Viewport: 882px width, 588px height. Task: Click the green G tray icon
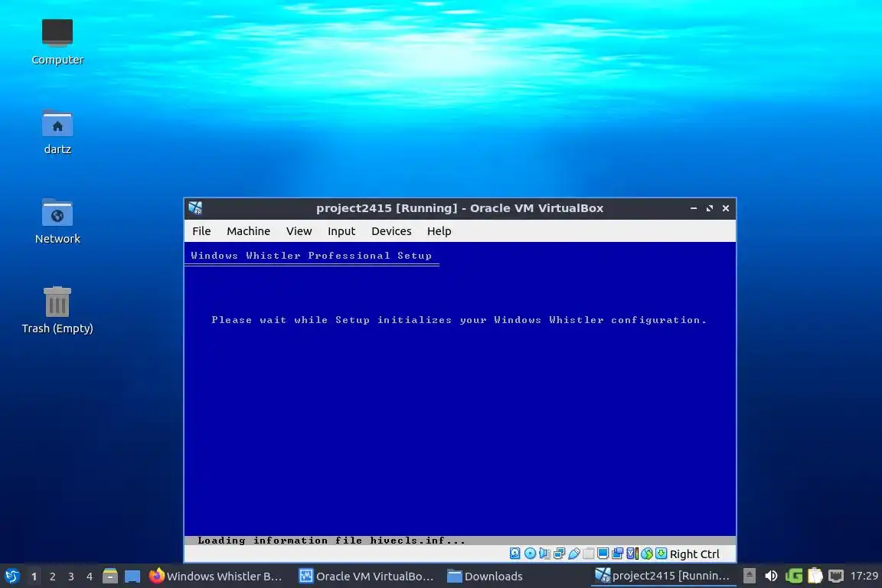[x=794, y=576]
